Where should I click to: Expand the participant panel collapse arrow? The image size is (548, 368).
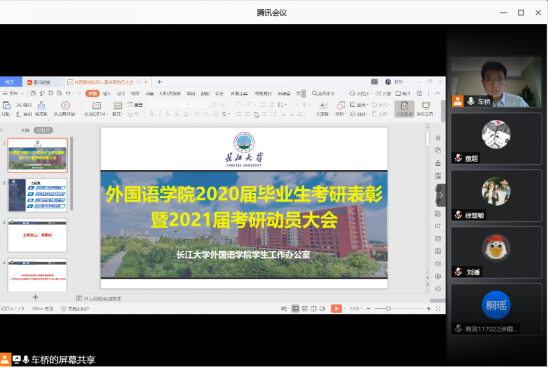coord(441,195)
